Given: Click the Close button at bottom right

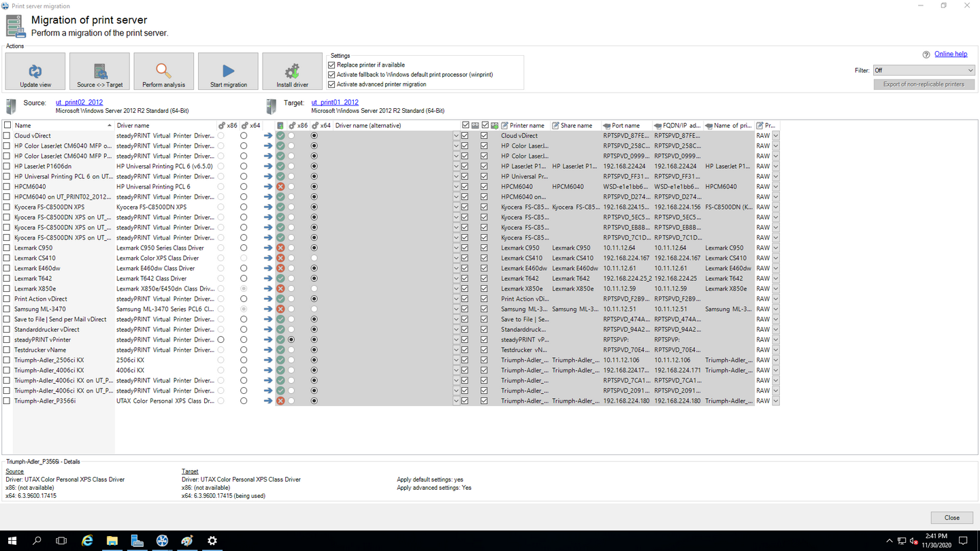Looking at the screenshot, I should point(952,518).
